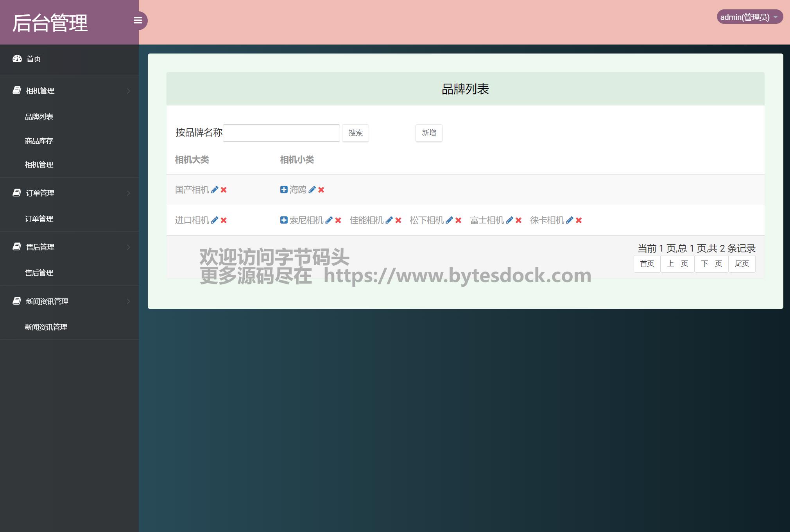Edit the 国产相机 category with pencil icon
The height and width of the screenshot is (532, 790).
pyautogui.click(x=214, y=190)
